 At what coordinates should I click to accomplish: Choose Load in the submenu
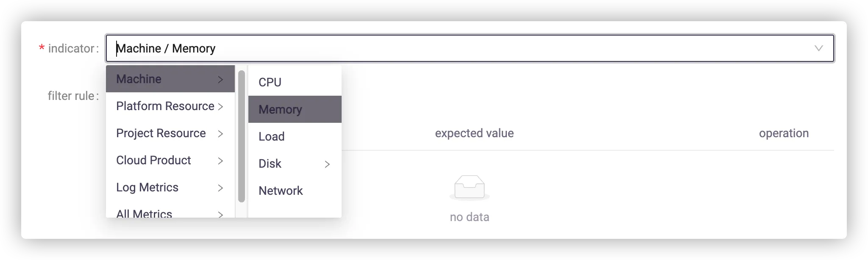[x=272, y=136]
